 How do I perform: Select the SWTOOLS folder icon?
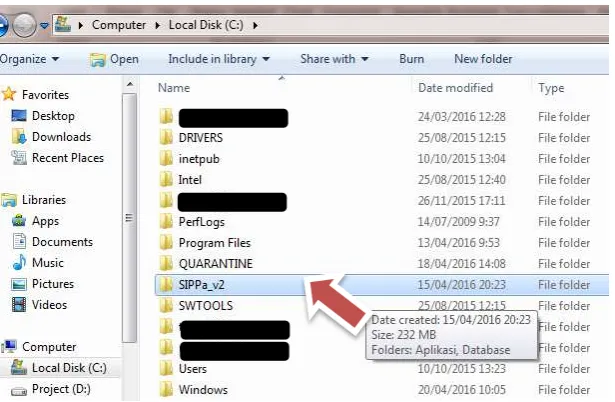tap(166, 306)
